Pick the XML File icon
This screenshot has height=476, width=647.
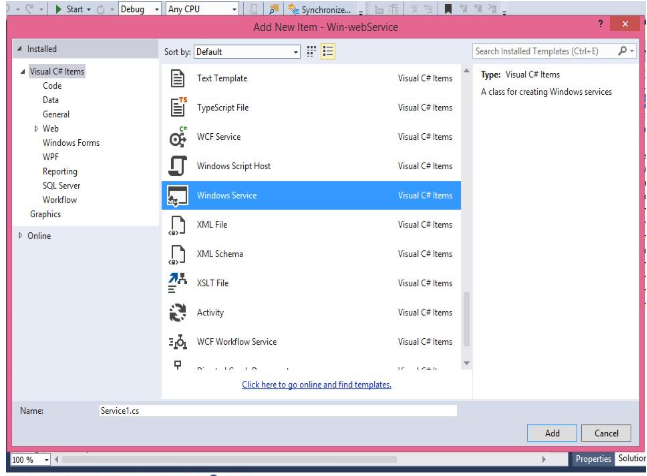click(x=177, y=225)
